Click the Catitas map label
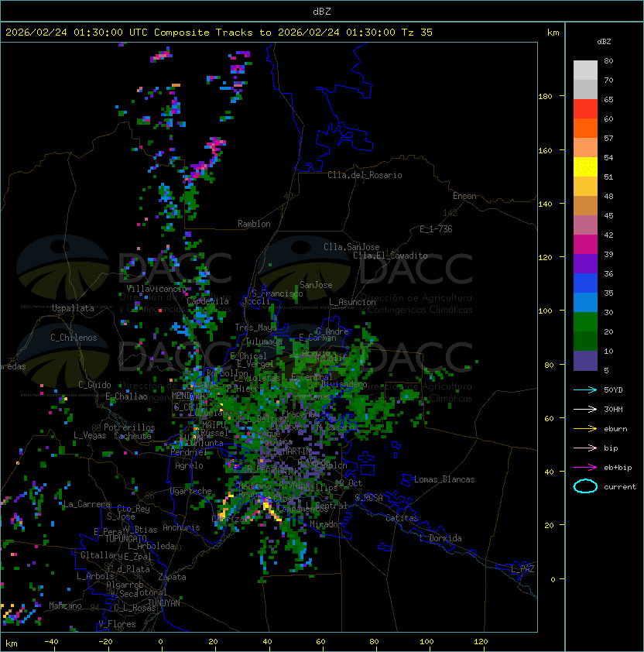The image size is (644, 652). (x=402, y=518)
